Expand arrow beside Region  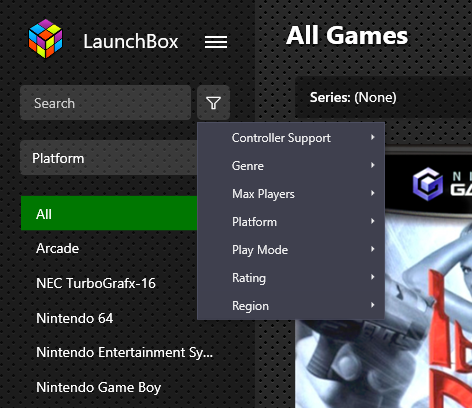coord(373,305)
